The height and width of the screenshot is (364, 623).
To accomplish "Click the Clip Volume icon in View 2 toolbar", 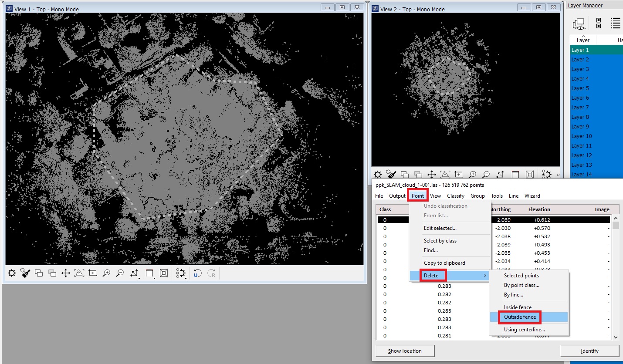I will [x=529, y=174].
